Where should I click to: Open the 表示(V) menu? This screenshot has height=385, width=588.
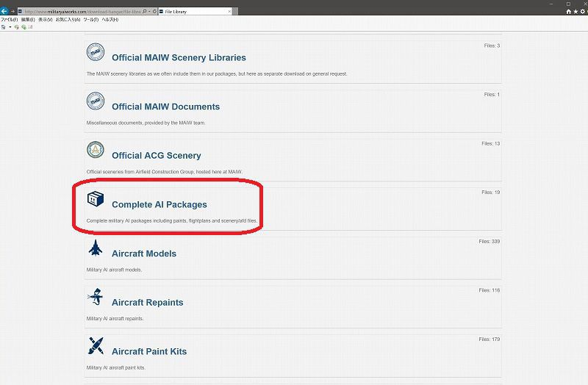click(x=46, y=20)
